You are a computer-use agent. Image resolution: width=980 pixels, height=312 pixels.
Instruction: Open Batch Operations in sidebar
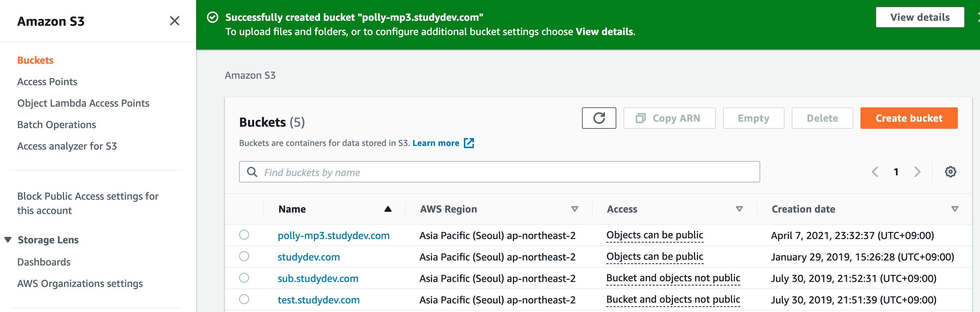[x=57, y=125]
